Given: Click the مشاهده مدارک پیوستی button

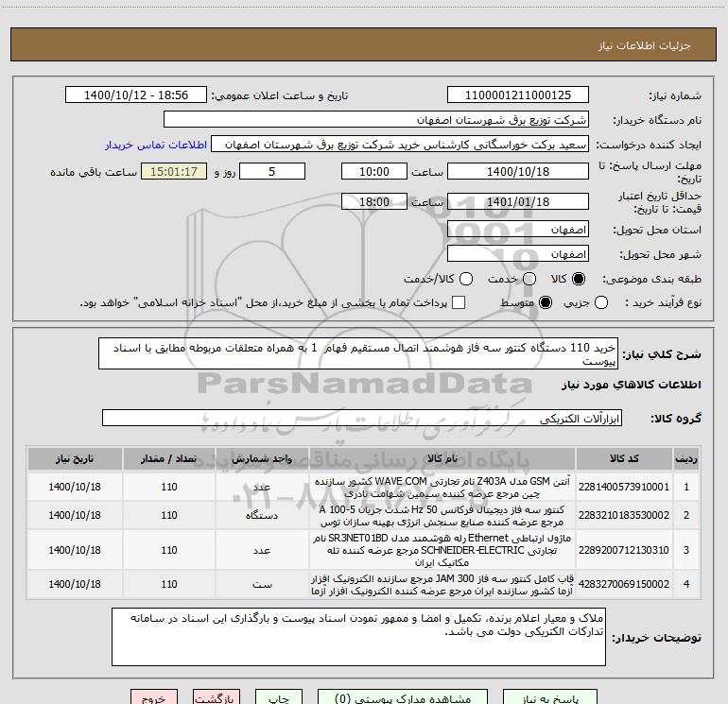Looking at the screenshot, I should click(x=403, y=697).
